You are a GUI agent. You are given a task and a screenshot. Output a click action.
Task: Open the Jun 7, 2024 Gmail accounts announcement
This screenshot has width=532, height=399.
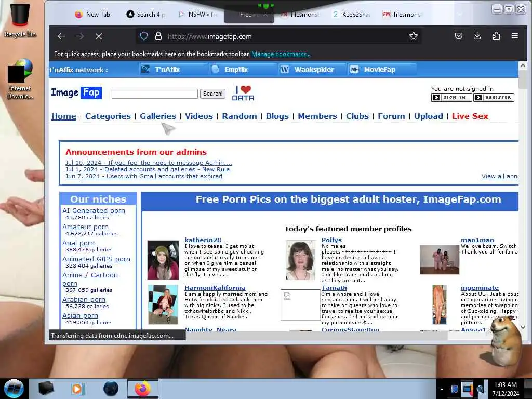pos(144,176)
